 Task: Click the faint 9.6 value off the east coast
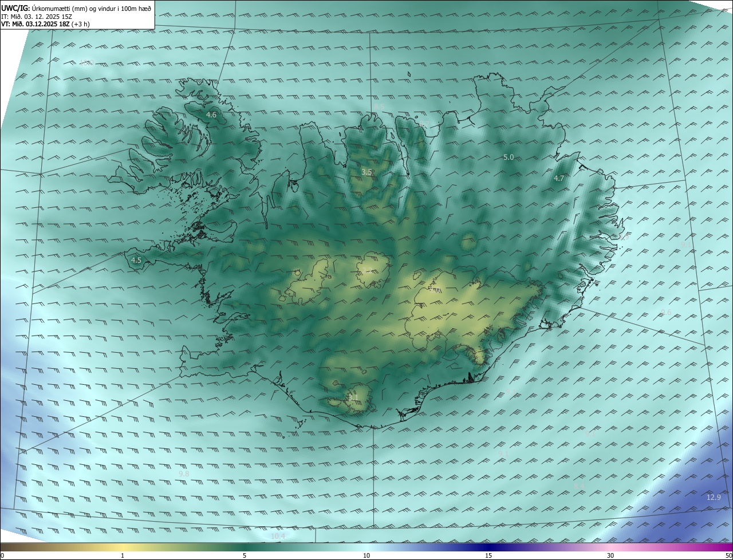(666, 312)
